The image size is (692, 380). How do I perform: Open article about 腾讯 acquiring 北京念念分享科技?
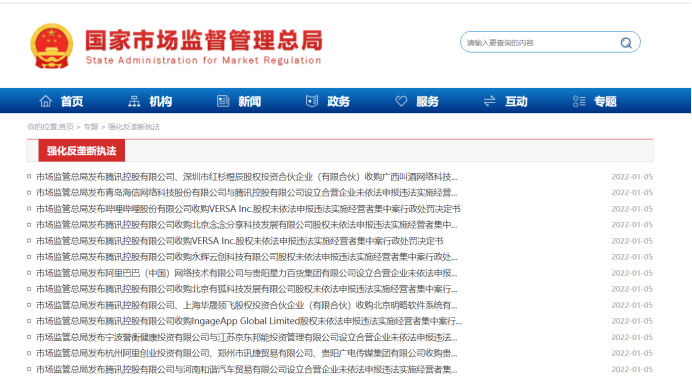point(247,225)
